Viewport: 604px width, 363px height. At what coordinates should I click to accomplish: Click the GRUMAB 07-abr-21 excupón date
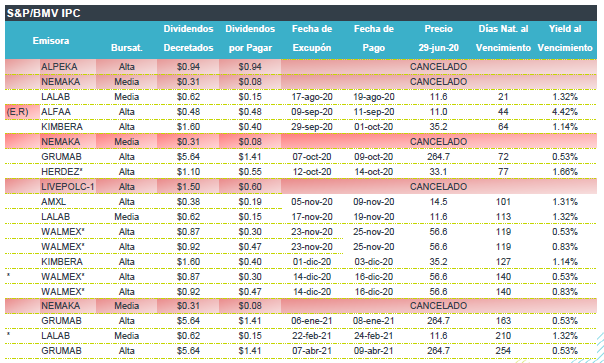pyautogui.click(x=312, y=351)
